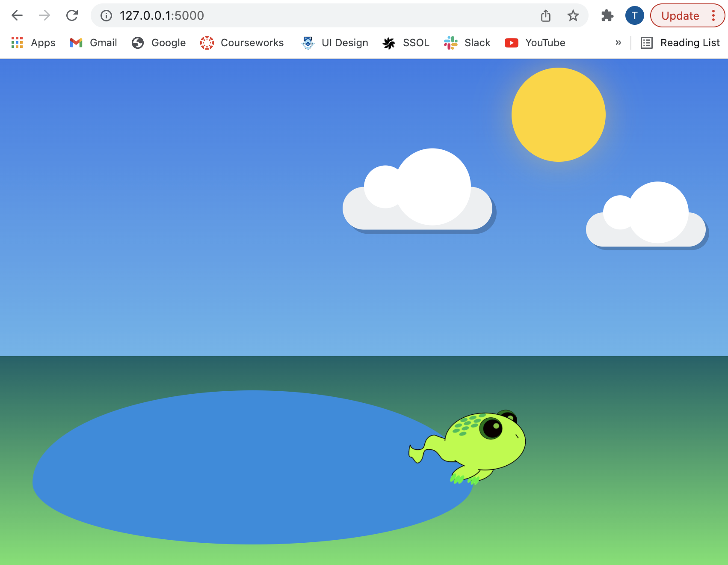Expand hidden bookmarks with the chevron

click(618, 43)
